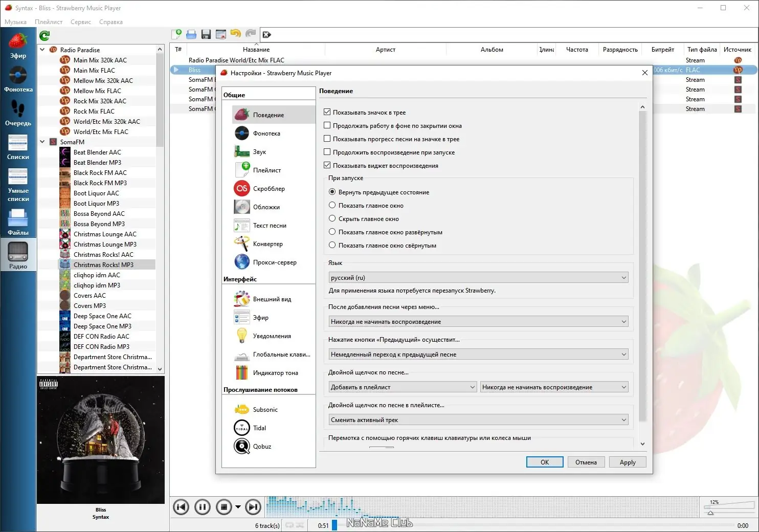Open the Фонотека sidebar tab

(18, 79)
